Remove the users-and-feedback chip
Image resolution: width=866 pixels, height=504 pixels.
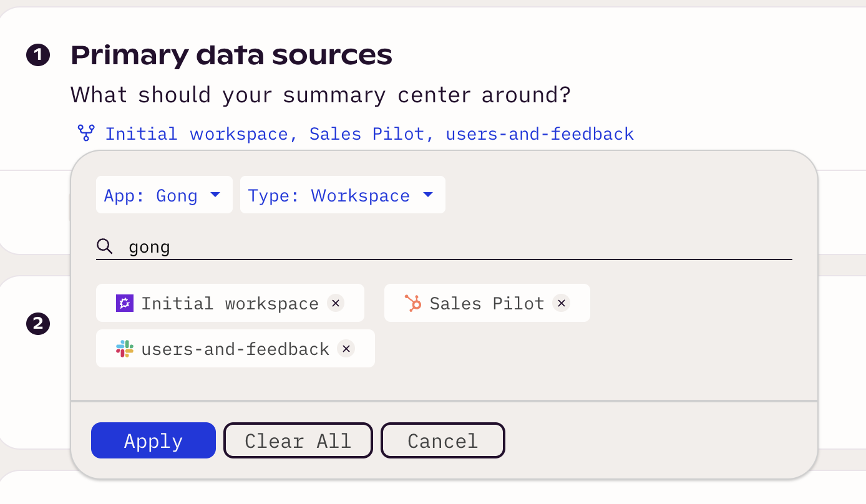pos(346,349)
